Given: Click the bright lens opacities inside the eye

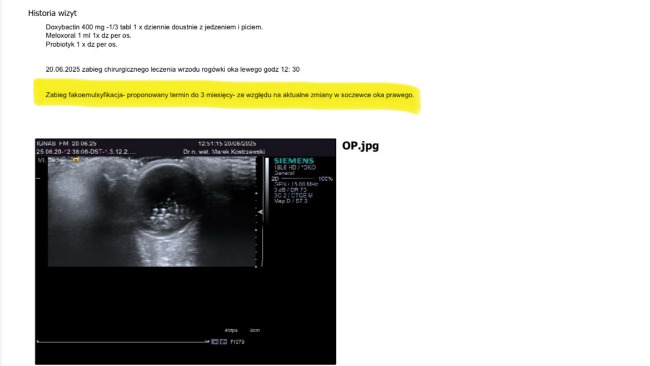Looking at the screenshot, I should 169,212.
